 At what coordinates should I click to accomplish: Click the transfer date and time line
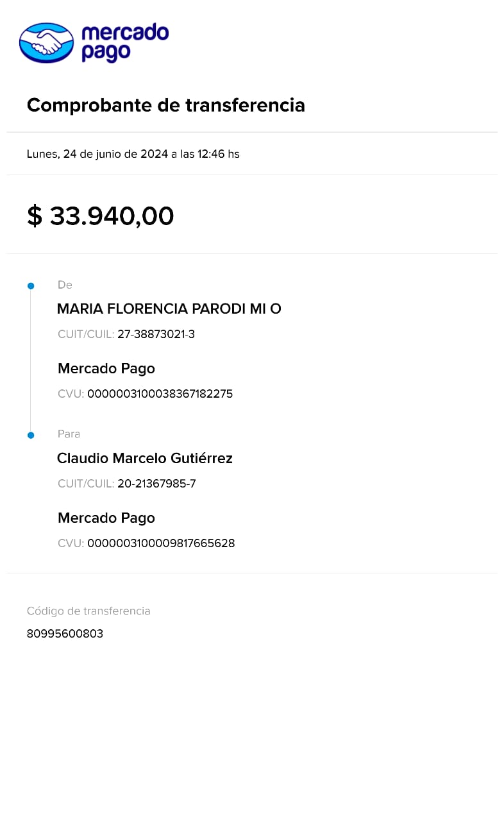tap(133, 154)
